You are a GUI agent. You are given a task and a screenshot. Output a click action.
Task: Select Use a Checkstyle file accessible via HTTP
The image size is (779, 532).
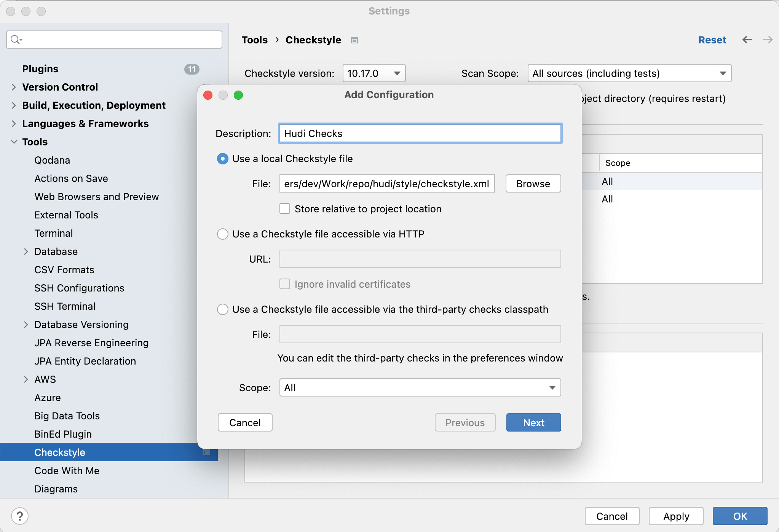point(223,234)
